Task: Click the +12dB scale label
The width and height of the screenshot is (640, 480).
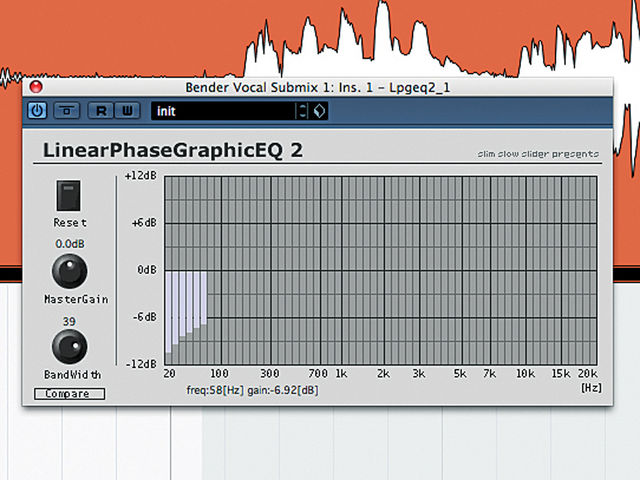Action: (141, 176)
